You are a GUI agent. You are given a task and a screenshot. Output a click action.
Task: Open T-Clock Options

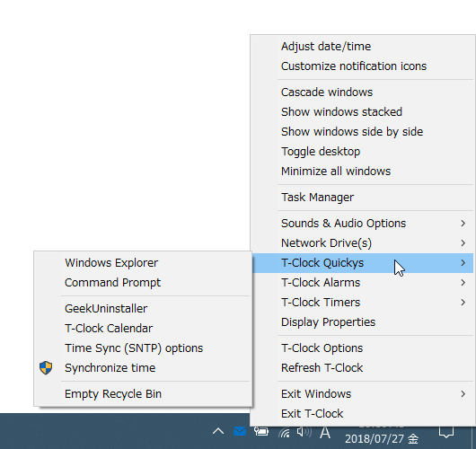coord(363,348)
